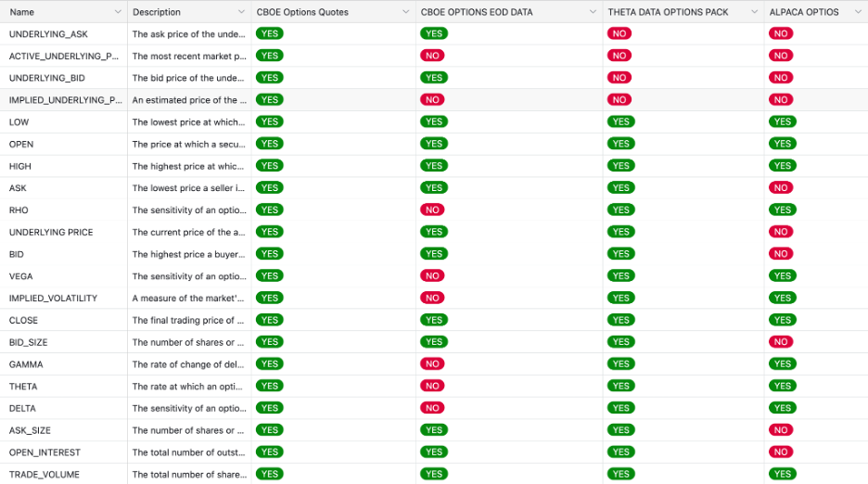868x484 pixels.
Task: Click the THETA row's CBOE EOD DATA NO badge
Action: click(x=432, y=387)
